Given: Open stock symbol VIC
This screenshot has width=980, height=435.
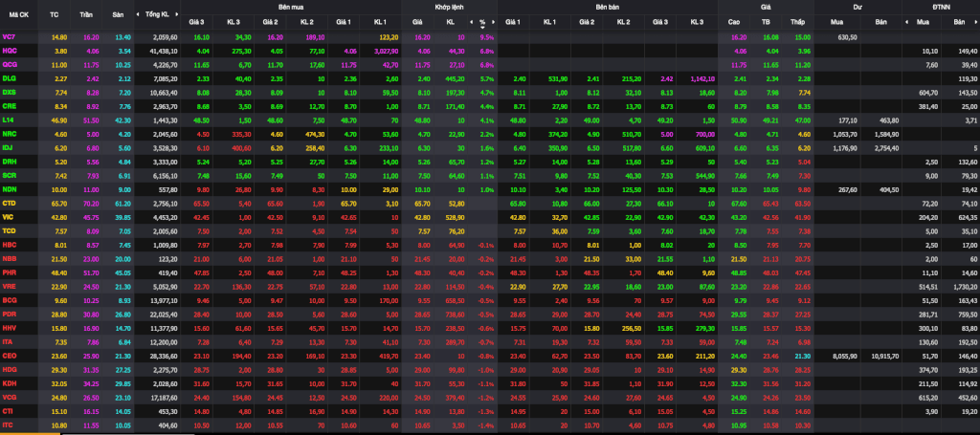Looking at the screenshot, I should tap(8, 217).
